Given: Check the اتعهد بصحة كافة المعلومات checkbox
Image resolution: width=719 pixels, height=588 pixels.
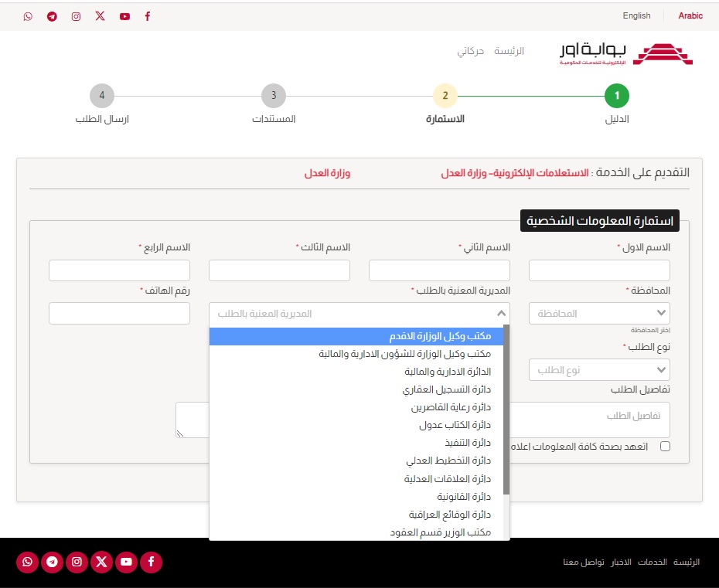Looking at the screenshot, I should tap(665, 447).
